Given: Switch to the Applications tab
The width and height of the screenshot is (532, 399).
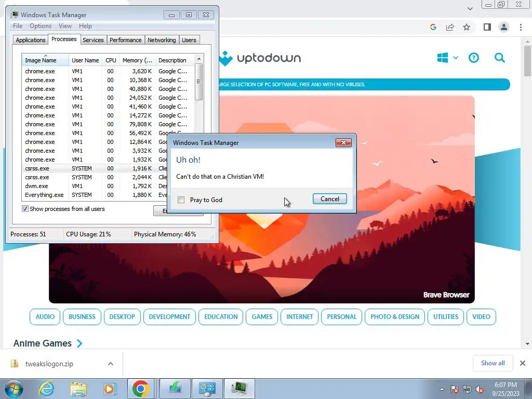Looking at the screenshot, I should tap(31, 40).
